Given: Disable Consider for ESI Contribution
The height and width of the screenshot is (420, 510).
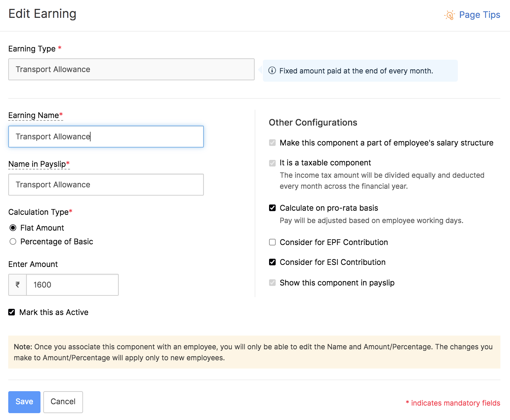Looking at the screenshot, I should [272, 262].
